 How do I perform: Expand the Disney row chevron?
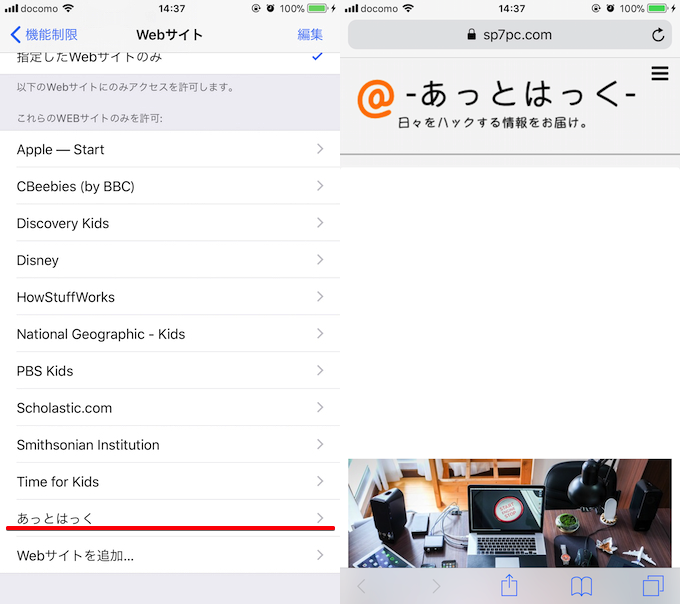pyautogui.click(x=320, y=260)
